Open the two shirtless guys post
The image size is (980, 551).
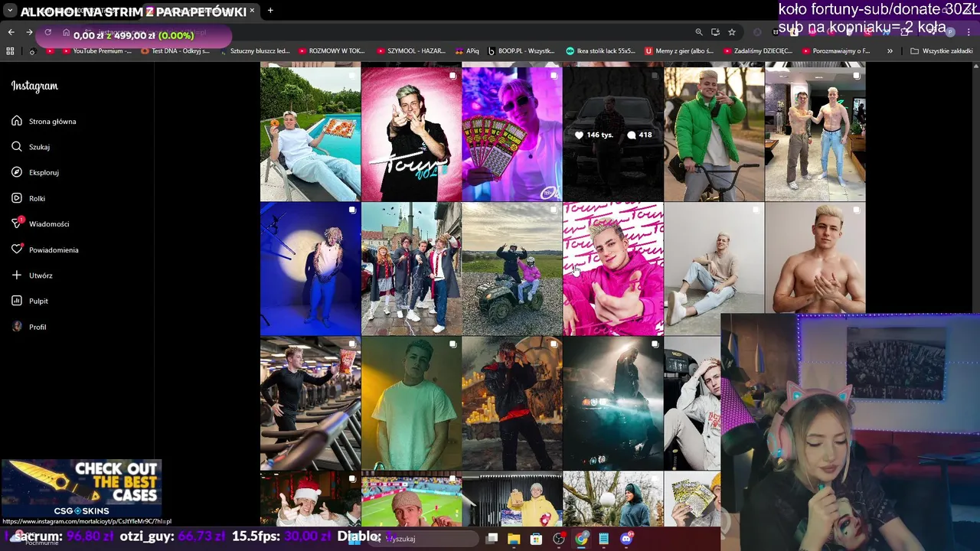tap(815, 134)
